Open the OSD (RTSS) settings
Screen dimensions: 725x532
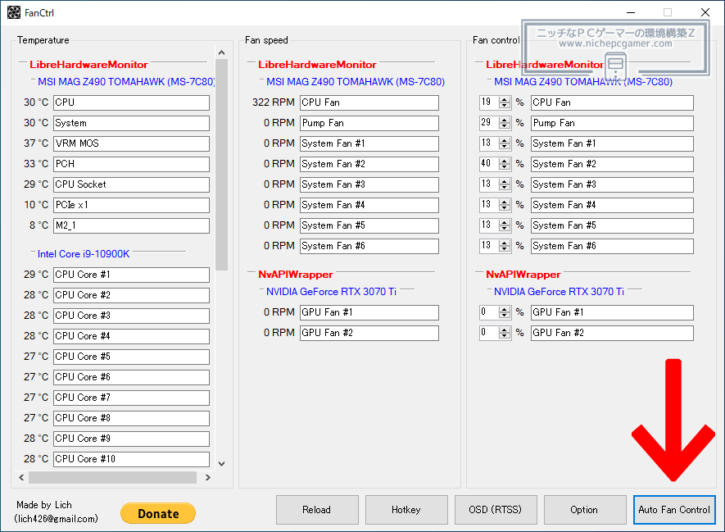point(495,510)
